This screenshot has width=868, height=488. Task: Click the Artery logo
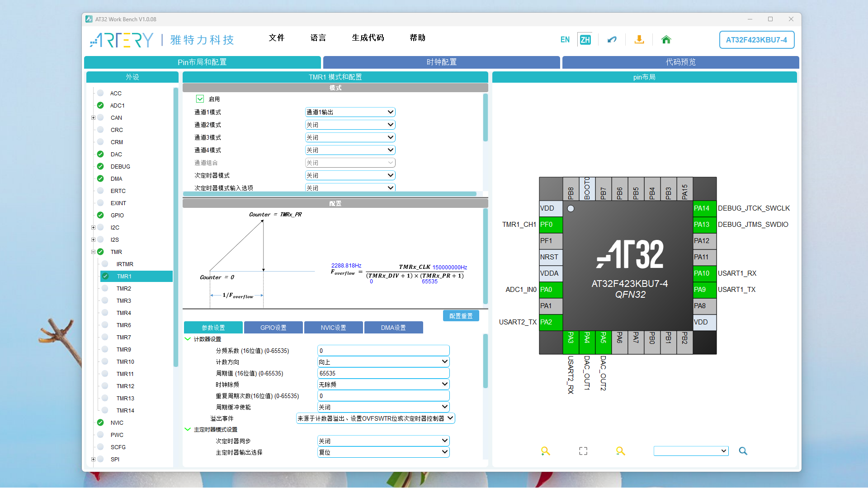pyautogui.click(x=162, y=40)
